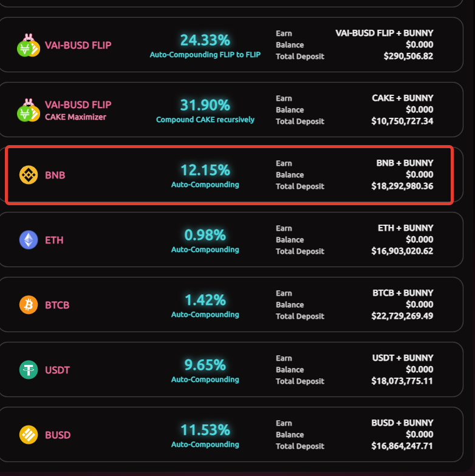Image resolution: width=475 pixels, height=476 pixels.
Task: Expand the BNB 12.15% APY row
Action: pyautogui.click(x=230, y=175)
